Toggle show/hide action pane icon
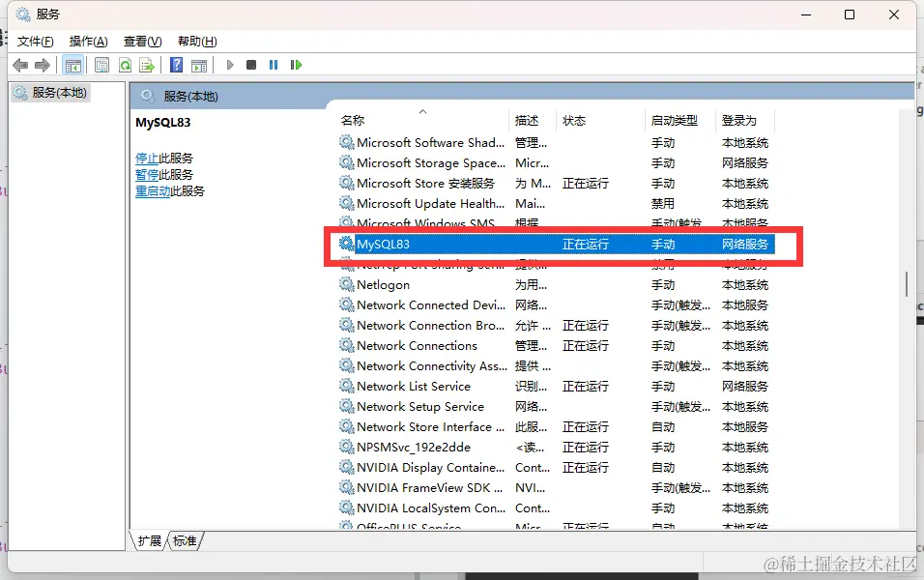 (199, 65)
